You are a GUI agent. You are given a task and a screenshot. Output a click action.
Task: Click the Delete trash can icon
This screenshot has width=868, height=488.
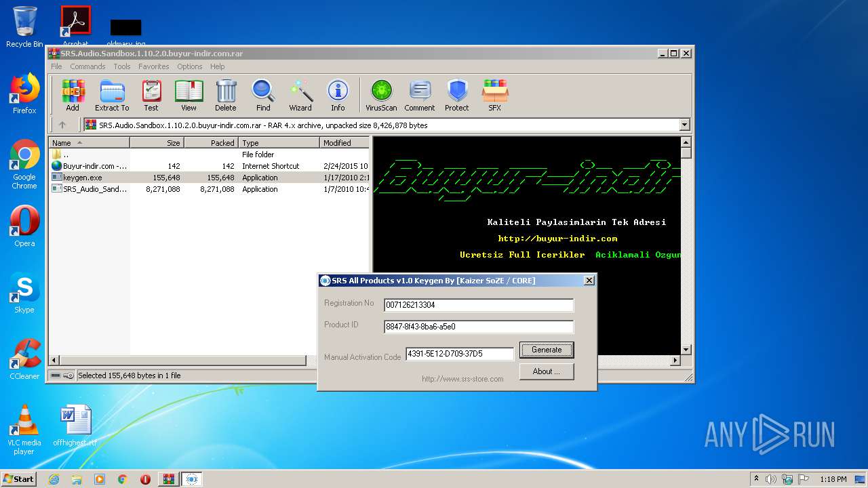pos(226,96)
